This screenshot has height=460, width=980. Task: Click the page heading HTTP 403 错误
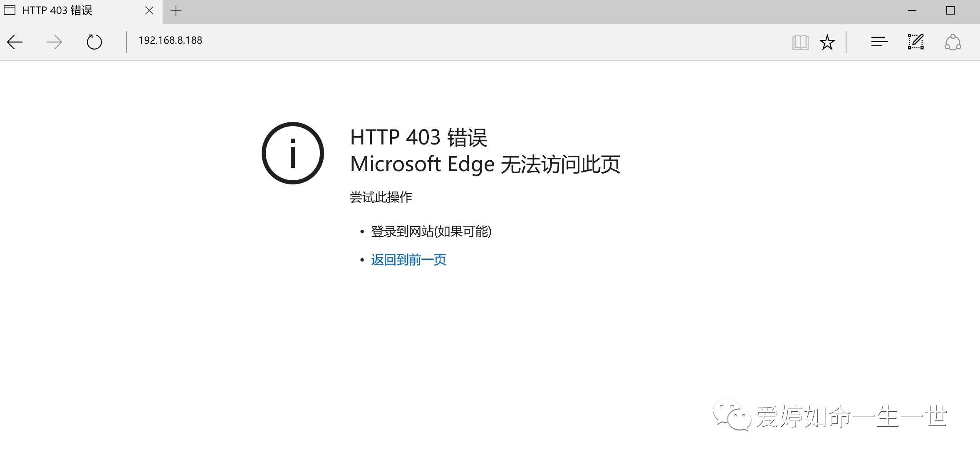418,137
